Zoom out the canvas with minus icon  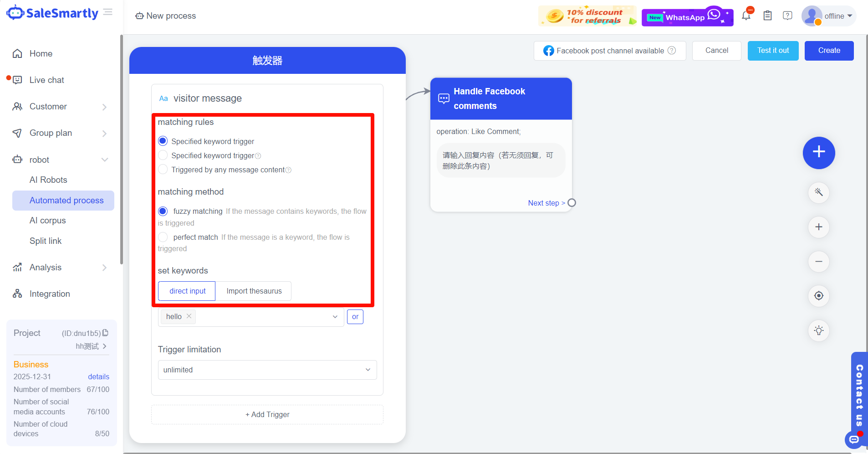(819, 262)
